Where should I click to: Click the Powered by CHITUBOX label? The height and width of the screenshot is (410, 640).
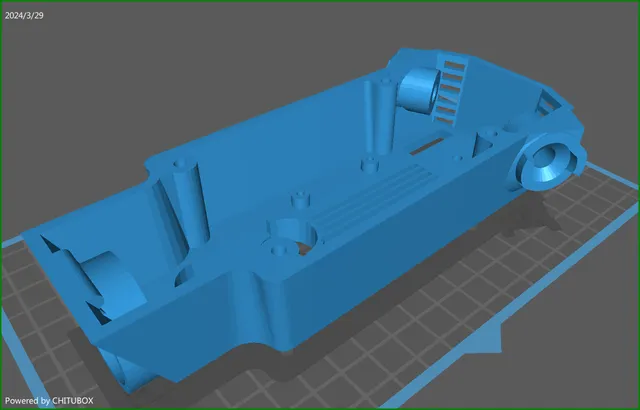49,401
